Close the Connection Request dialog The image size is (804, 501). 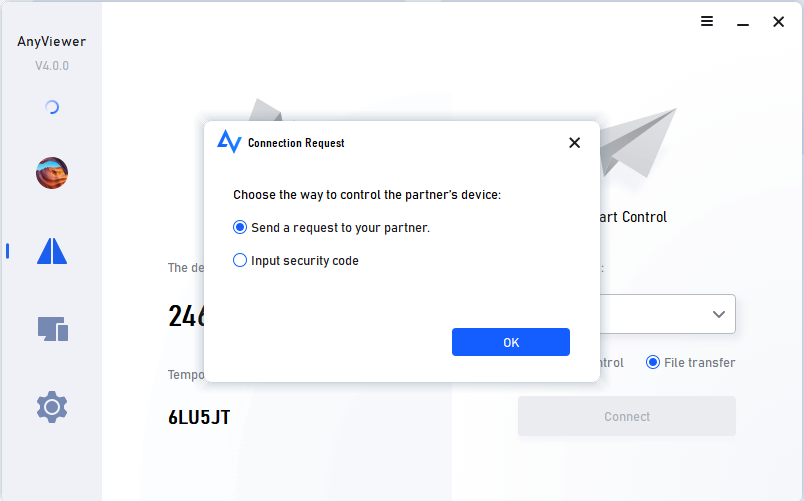(575, 143)
